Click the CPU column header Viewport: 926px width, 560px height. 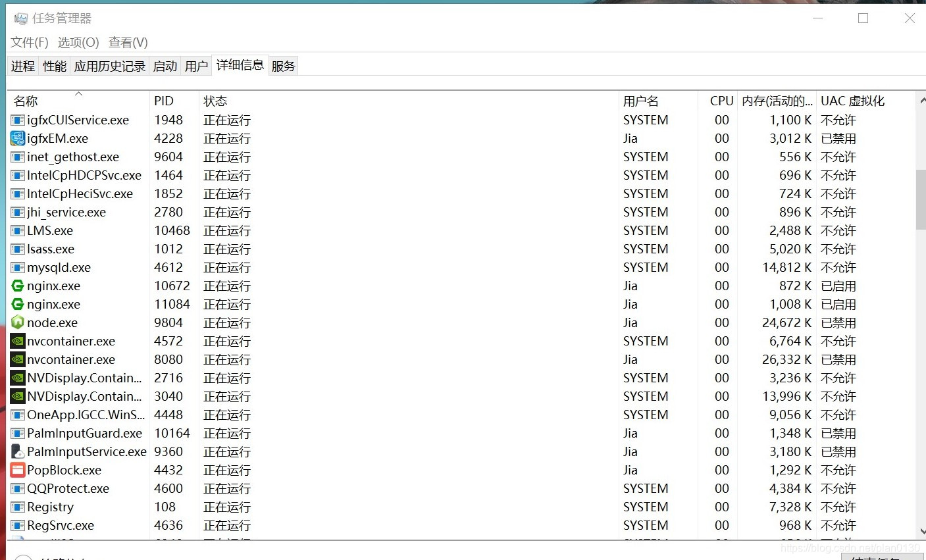(x=721, y=101)
